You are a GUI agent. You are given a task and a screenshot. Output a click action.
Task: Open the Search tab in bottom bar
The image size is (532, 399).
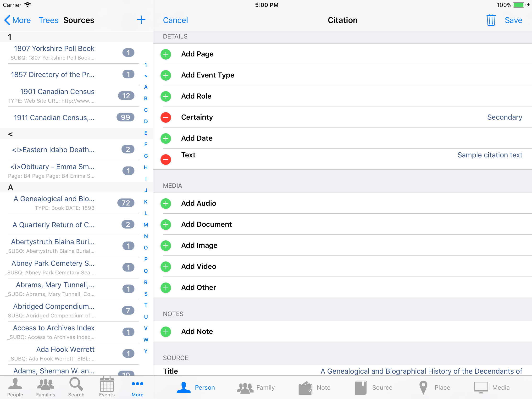(x=76, y=387)
